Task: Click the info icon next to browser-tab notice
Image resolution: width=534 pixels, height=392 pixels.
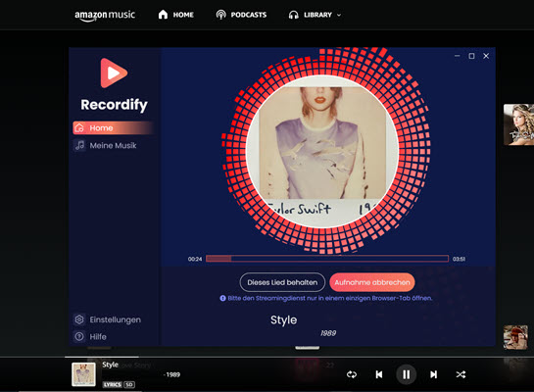Action: 222,298
